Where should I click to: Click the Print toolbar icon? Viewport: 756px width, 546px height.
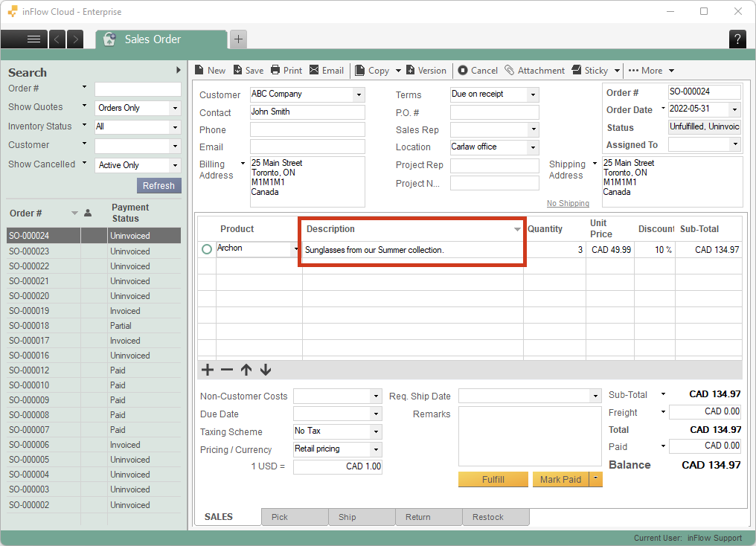(275, 71)
